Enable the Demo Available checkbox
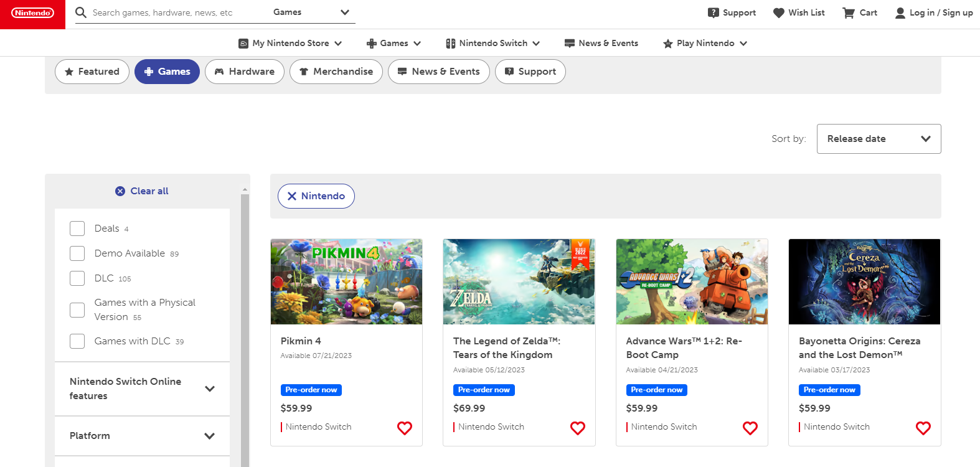The height and width of the screenshot is (467, 980). pyautogui.click(x=77, y=253)
